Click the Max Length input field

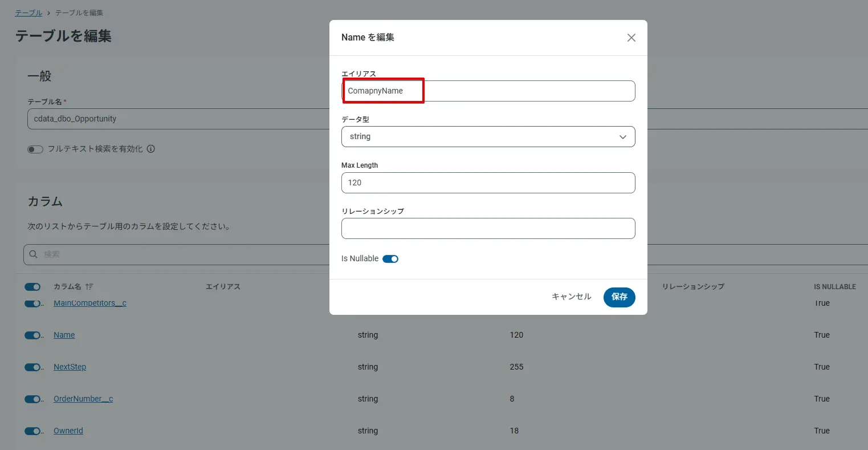(x=488, y=183)
